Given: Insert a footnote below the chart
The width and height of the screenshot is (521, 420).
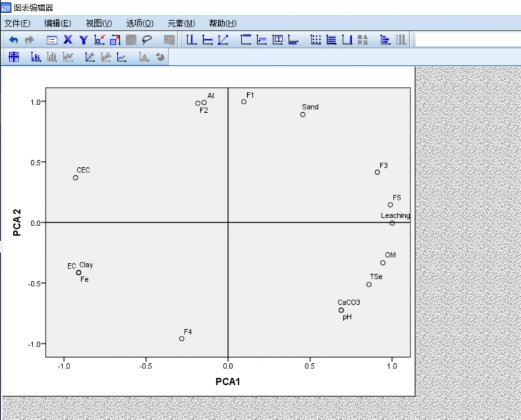Looking at the screenshot, I should point(293,40).
